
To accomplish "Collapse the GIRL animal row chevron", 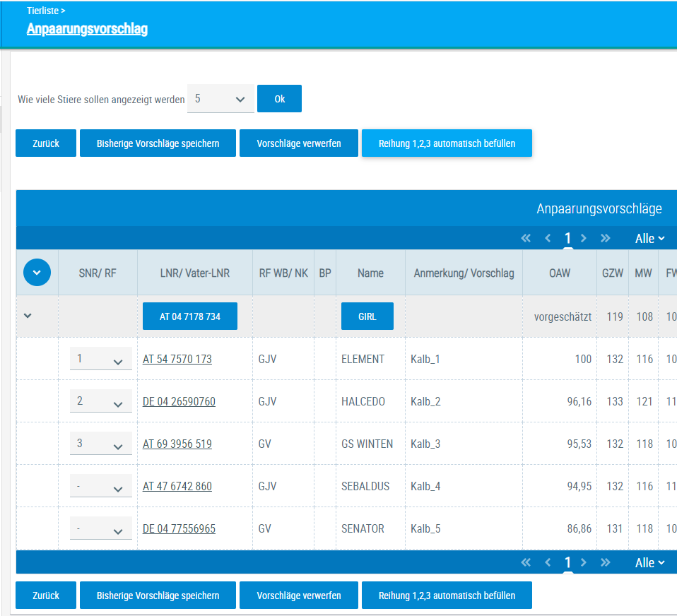I will tap(28, 316).
